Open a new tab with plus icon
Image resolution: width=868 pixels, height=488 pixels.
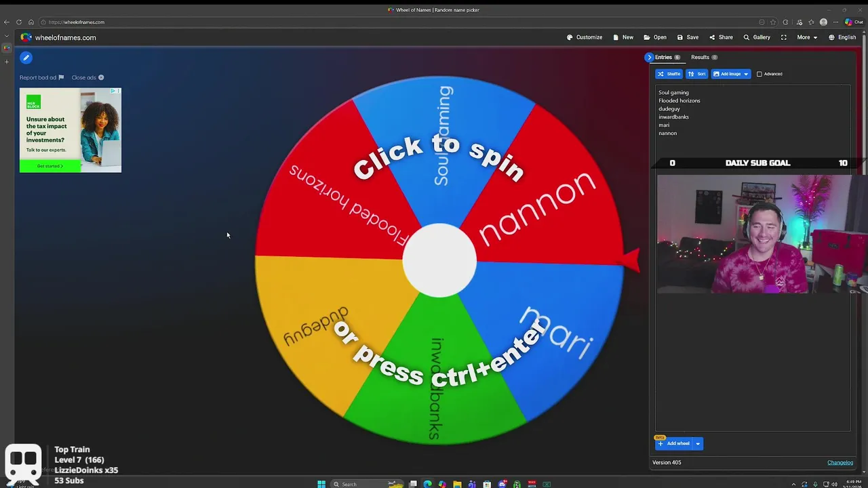(7, 62)
